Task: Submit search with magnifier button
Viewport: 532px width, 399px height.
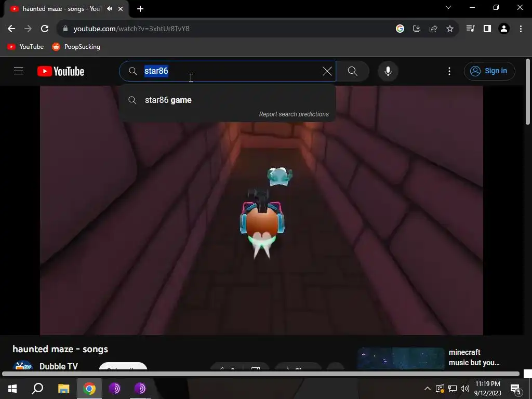Action: coord(353,71)
